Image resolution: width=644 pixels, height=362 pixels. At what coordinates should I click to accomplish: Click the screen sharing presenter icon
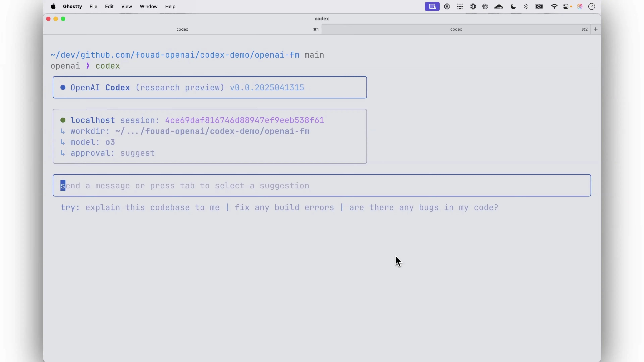(x=432, y=7)
